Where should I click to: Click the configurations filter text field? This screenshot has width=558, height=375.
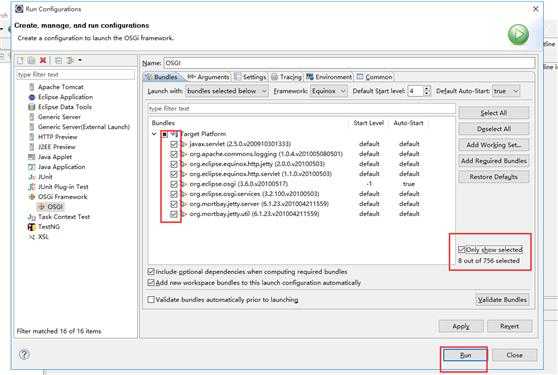tap(75, 74)
